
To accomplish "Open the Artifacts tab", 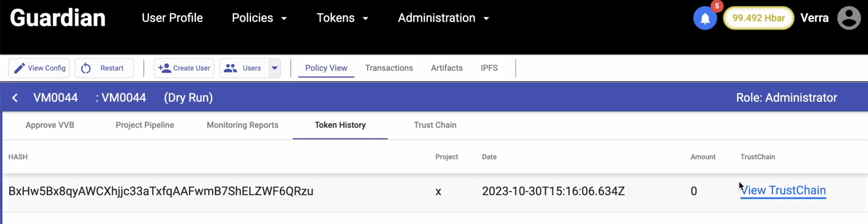I will tap(447, 68).
